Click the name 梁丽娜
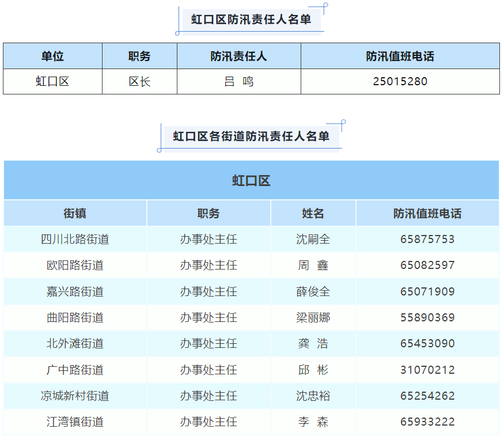Image resolution: width=504 pixels, height=440 pixels. 313,317
